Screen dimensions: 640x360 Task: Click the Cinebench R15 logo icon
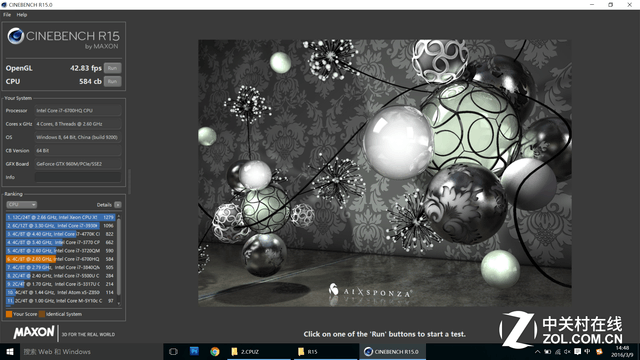tap(16, 36)
